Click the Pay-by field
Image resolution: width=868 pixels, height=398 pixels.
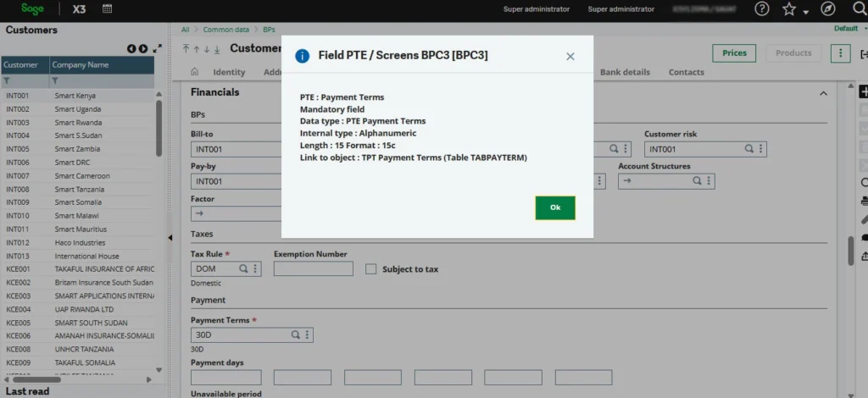(x=236, y=181)
